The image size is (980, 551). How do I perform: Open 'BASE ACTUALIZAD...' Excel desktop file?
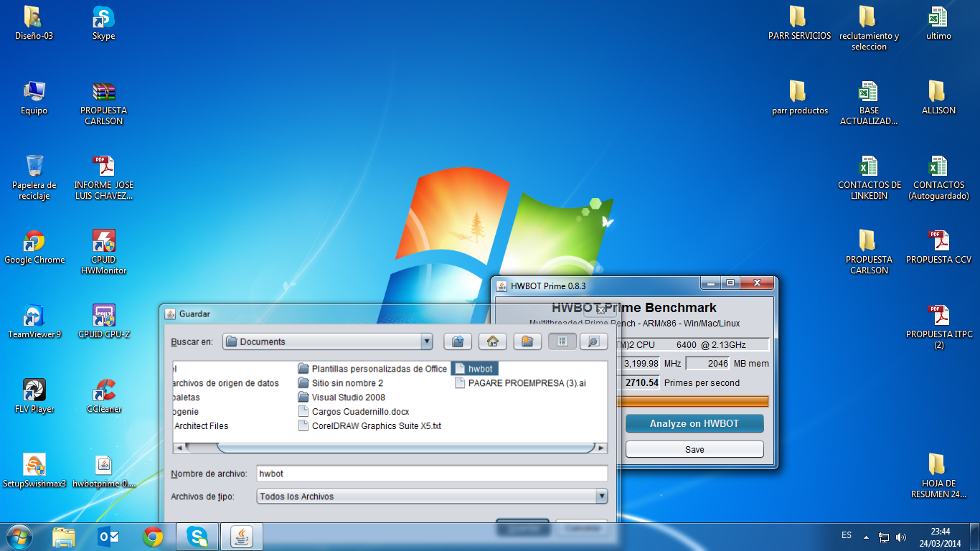tap(869, 103)
